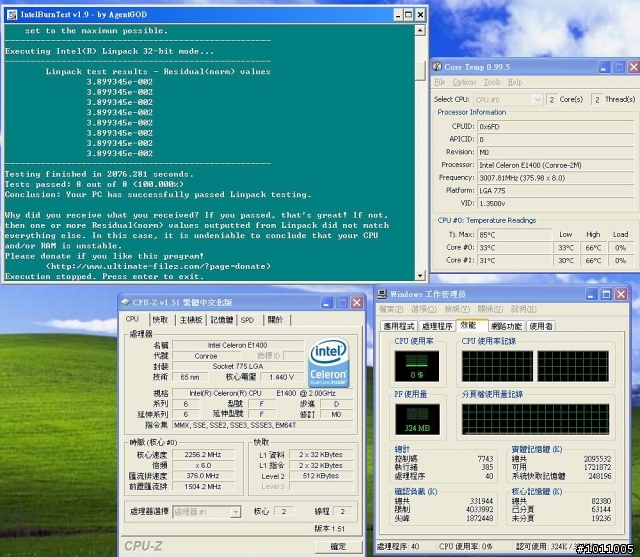Switch to the CPU tab in CPU-Z
This screenshot has height=557, width=640.
(132, 319)
